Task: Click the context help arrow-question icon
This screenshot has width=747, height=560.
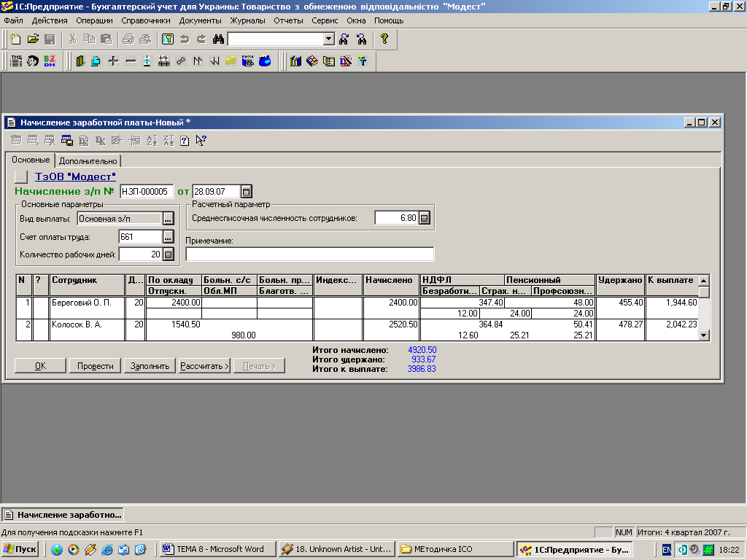Action: pos(201,141)
